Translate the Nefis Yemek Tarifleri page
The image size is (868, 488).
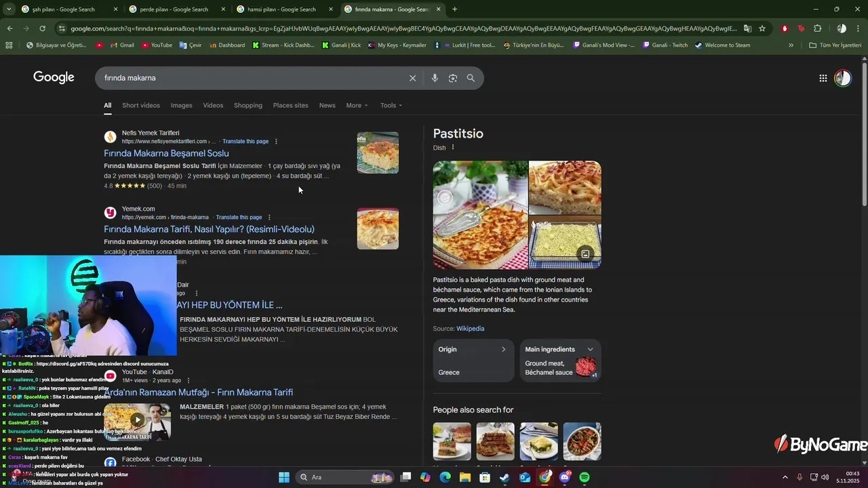pyautogui.click(x=245, y=142)
